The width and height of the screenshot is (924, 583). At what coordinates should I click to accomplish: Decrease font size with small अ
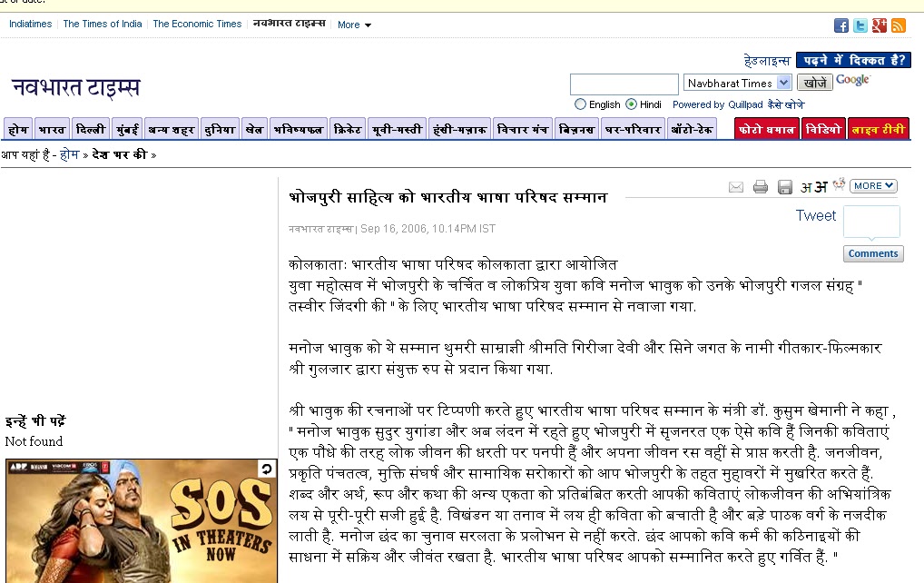806,187
